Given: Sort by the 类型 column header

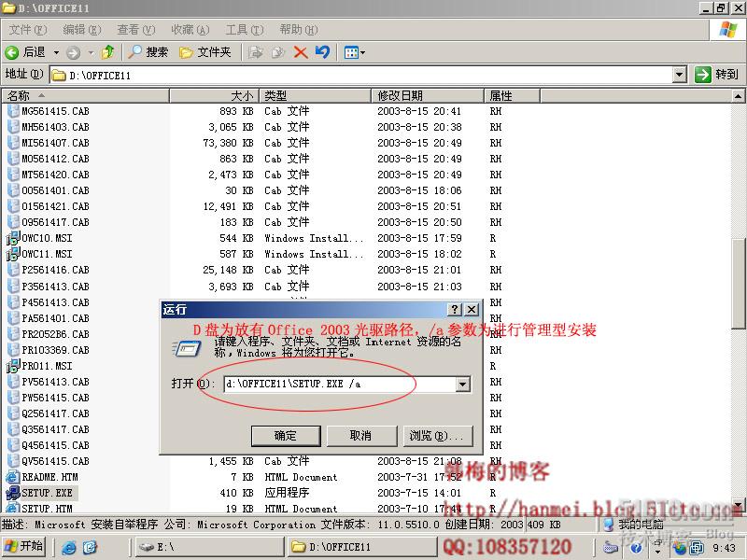Looking at the screenshot, I should [x=315, y=96].
